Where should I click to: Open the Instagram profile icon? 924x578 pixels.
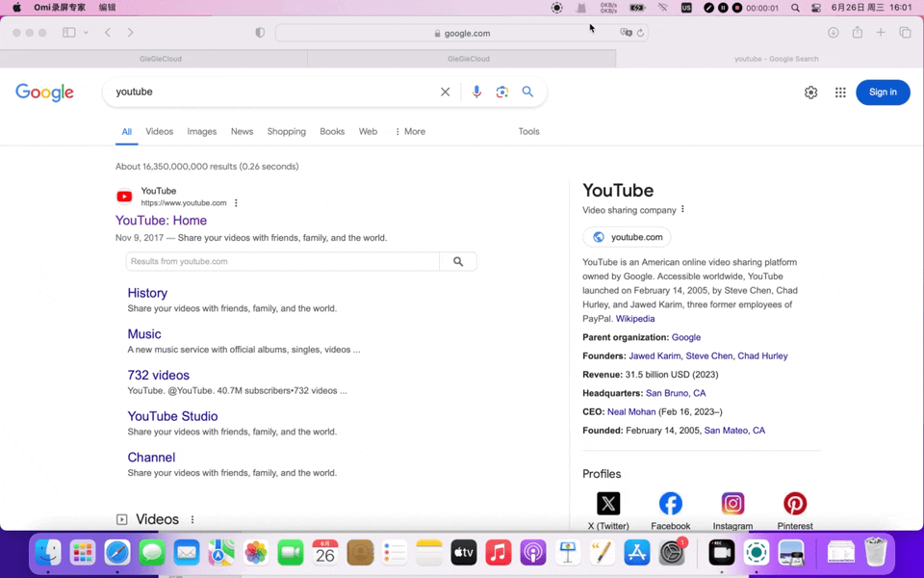point(732,504)
